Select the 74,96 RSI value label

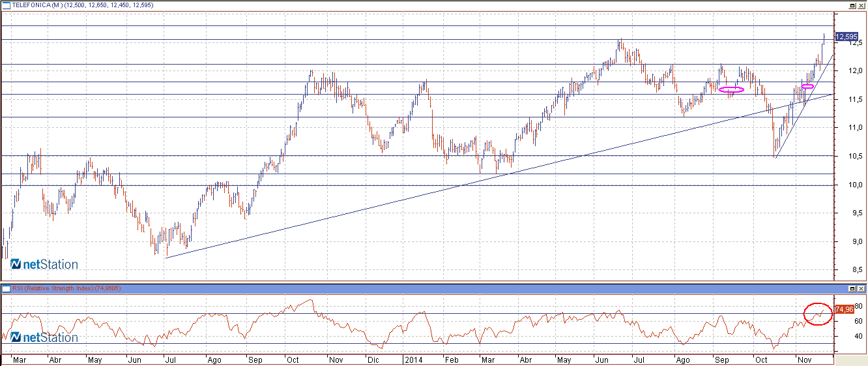pos(844,309)
